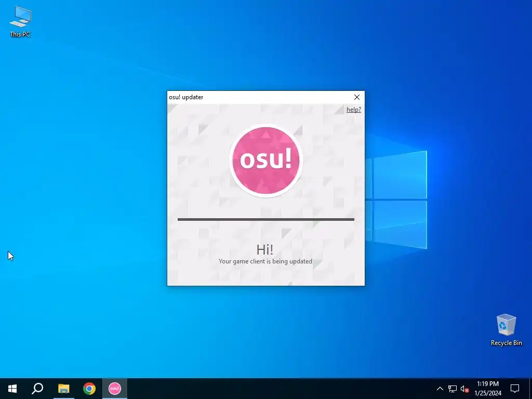Select the This PC desktop icon

tap(20, 22)
